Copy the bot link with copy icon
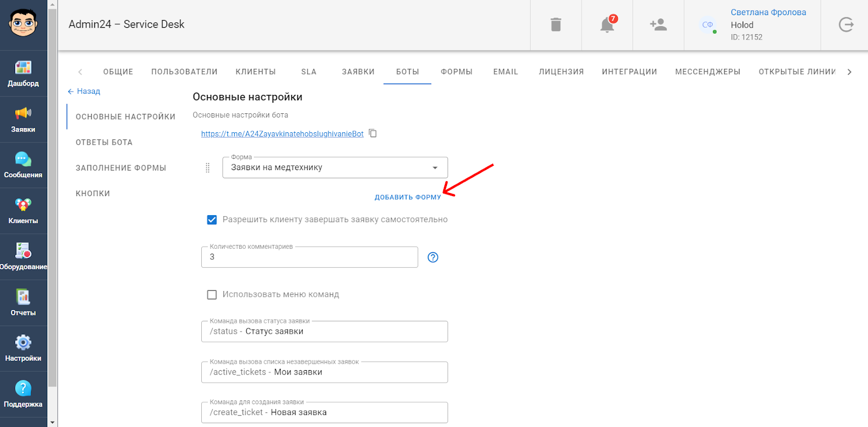Screen dimensions: 868x427 tap(373, 133)
